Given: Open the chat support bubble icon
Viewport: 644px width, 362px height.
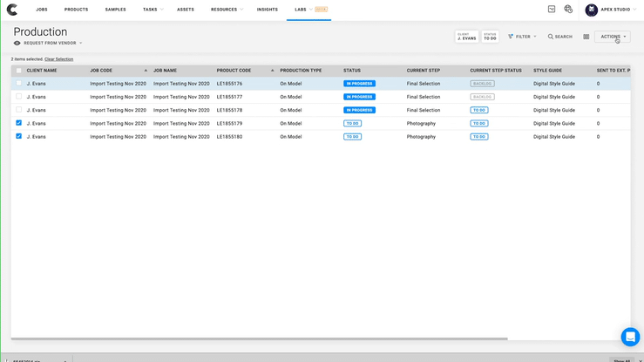Looking at the screenshot, I should point(629,337).
